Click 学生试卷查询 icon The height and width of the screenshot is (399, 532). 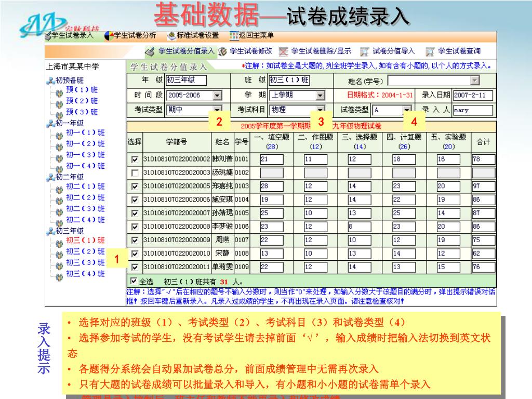pyautogui.click(x=430, y=51)
